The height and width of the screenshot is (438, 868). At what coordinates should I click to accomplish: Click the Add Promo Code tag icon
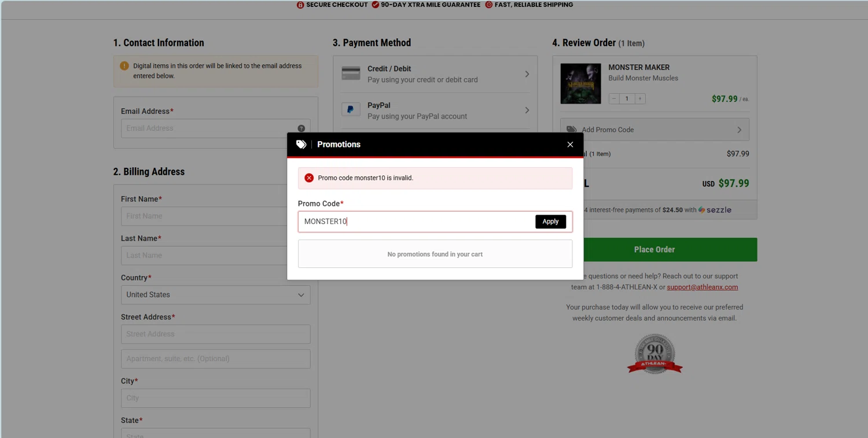tap(572, 130)
